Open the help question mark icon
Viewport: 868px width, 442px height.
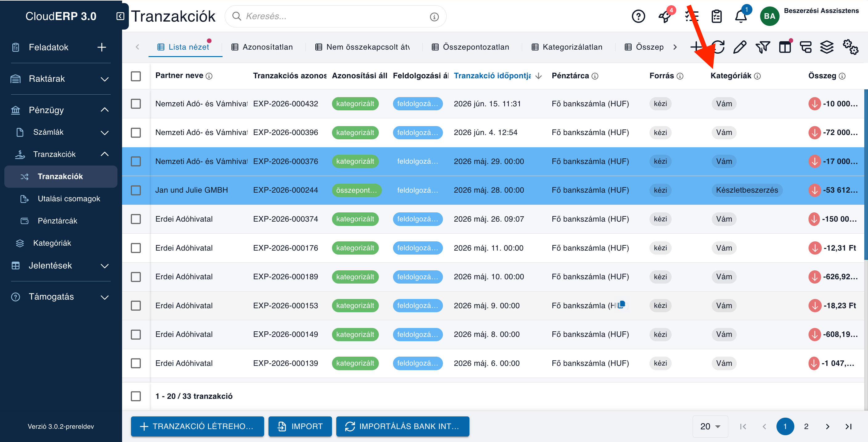638,16
